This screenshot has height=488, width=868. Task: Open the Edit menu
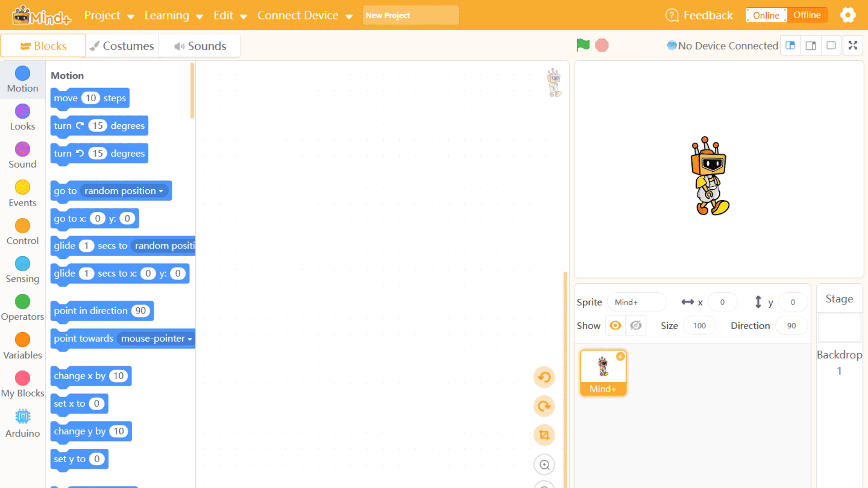pyautogui.click(x=230, y=15)
